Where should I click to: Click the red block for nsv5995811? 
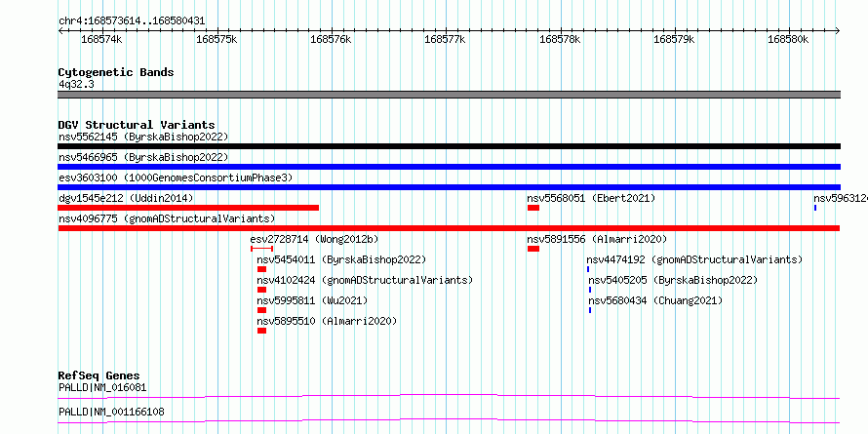pos(261,310)
